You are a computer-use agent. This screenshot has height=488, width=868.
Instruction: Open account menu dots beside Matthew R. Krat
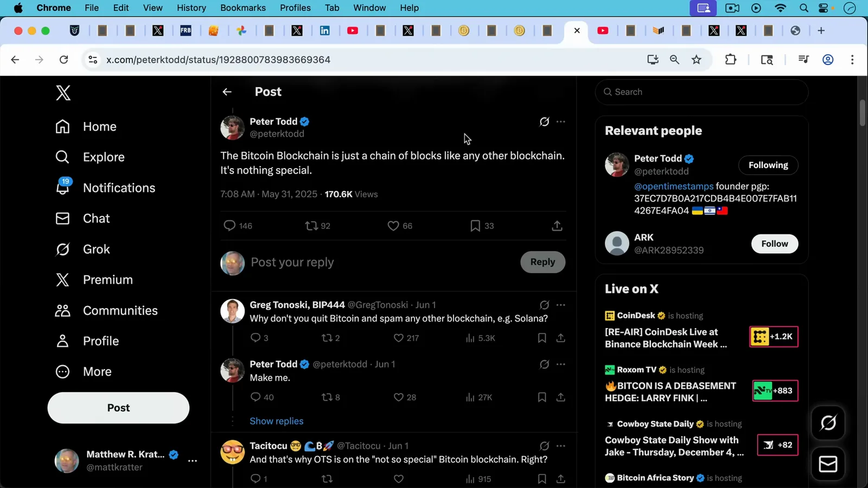point(193,461)
